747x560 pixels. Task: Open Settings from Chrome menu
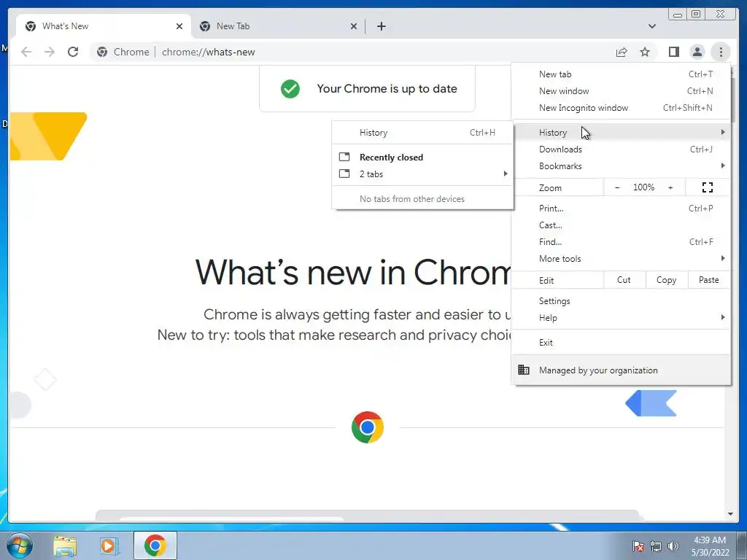[622, 301]
